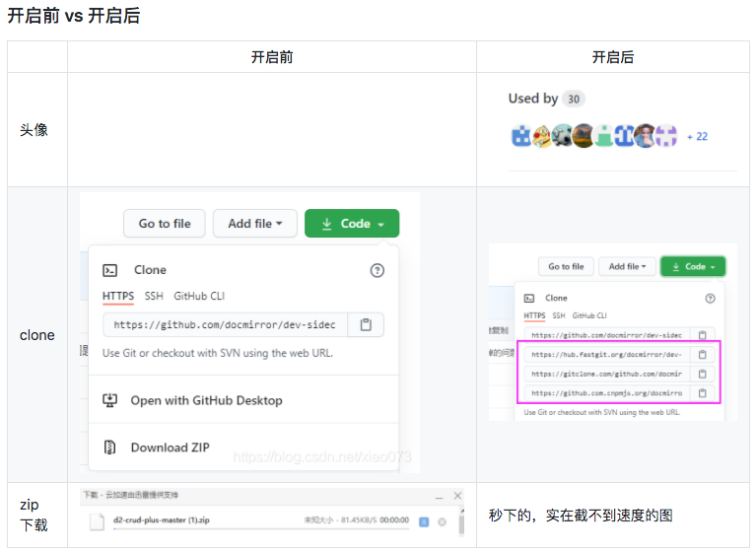Click the 开启后 column header
Image resolution: width=756 pixels, height=552 pixels.
coord(613,57)
